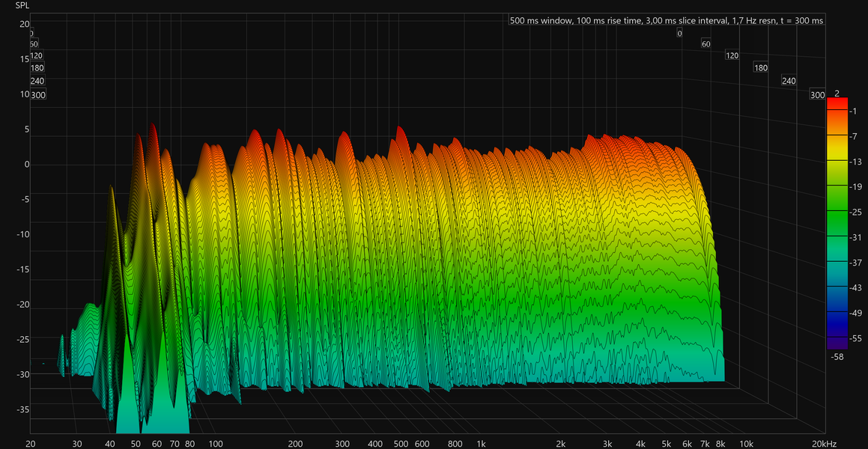This screenshot has width=868, height=449.
Task: Click the 20 dB SPL axis value
Action: coord(25,25)
